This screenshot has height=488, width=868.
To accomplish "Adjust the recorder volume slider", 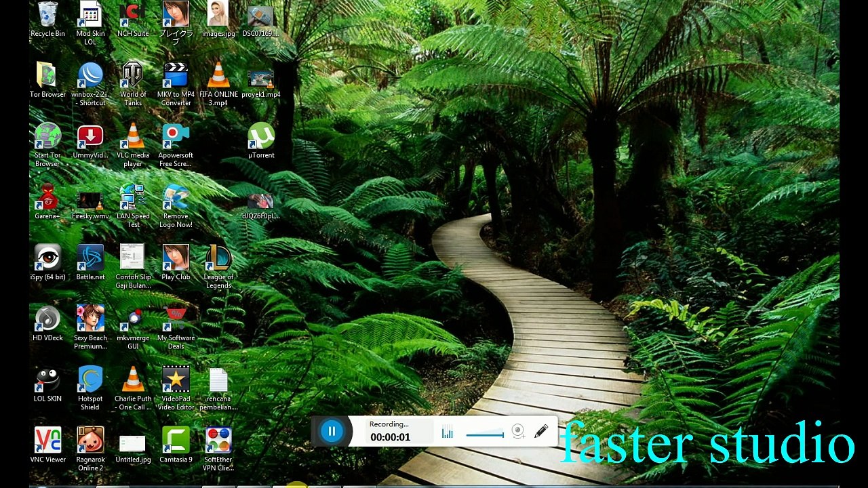I will [x=485, y=434].
